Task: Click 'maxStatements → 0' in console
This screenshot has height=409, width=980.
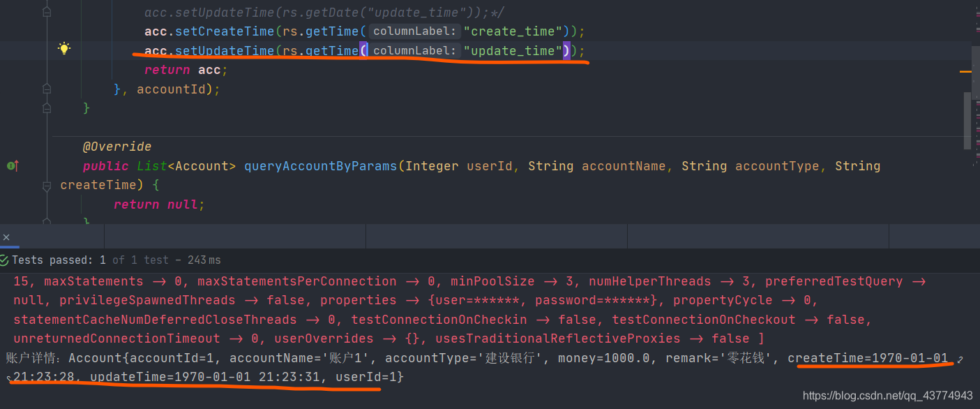Action: (x=113, y=281)
